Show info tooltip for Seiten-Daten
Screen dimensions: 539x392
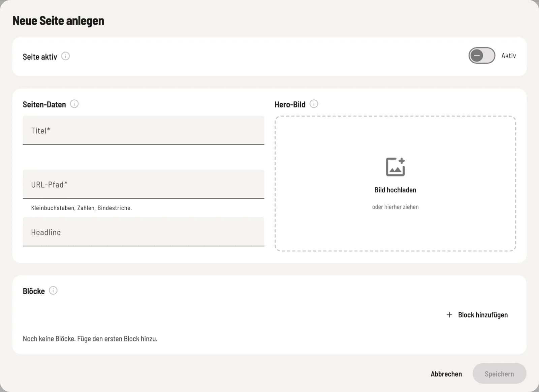click(74, 104)
